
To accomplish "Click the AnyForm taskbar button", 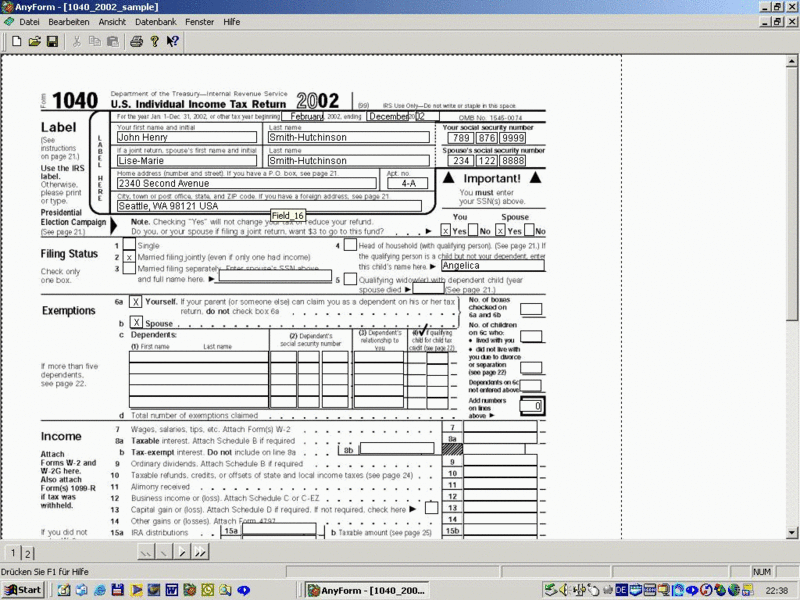I will 367,590.
